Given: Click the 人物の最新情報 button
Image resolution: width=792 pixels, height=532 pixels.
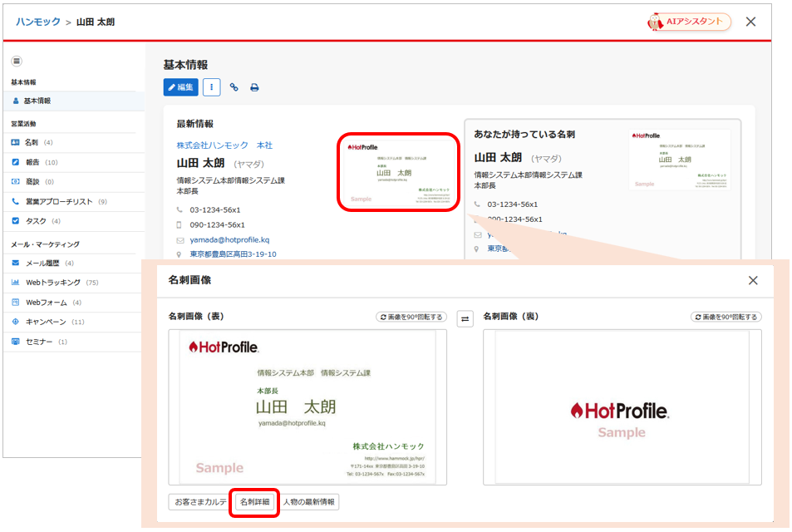Looking at the screenshot, I should [308, 502].
